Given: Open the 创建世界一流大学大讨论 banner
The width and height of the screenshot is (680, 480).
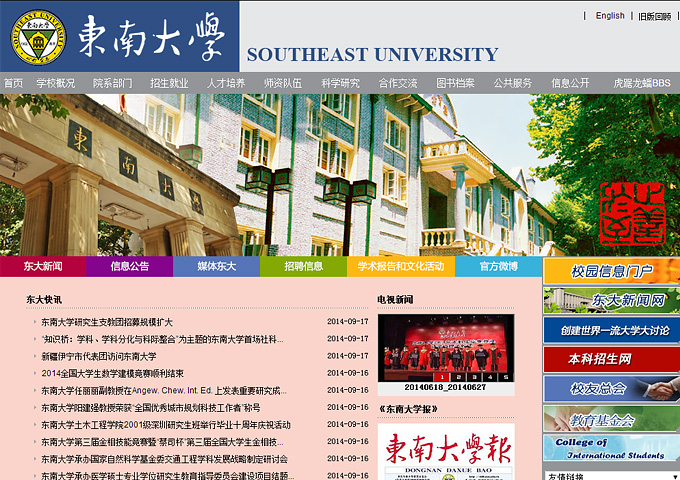Looking at the screenshot, I should coord(611,330).
